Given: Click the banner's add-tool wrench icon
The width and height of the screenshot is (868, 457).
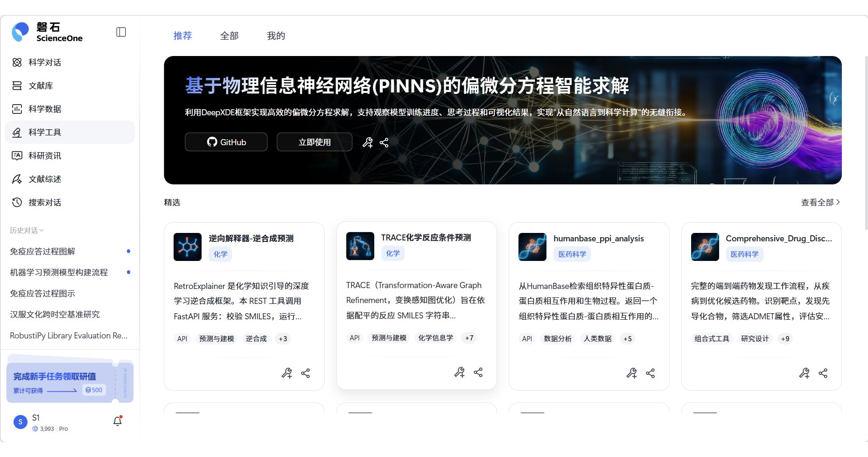Looking at the screenshot, I should coord(368,142).
